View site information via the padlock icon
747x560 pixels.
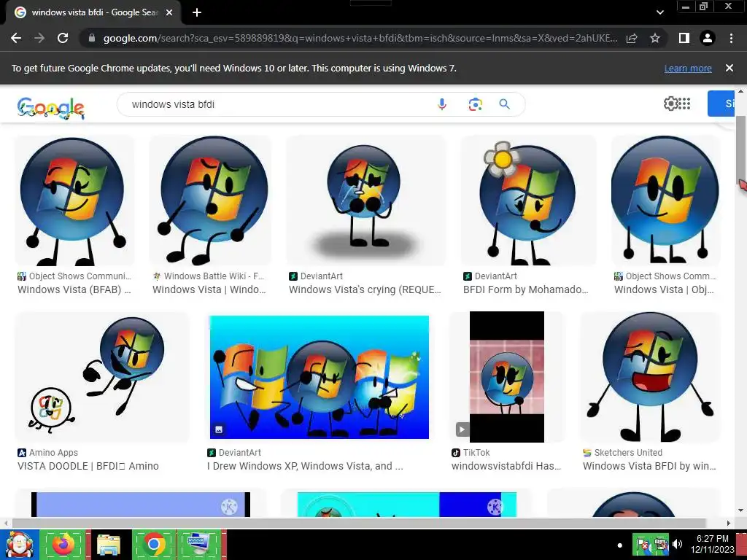(92, 38)
